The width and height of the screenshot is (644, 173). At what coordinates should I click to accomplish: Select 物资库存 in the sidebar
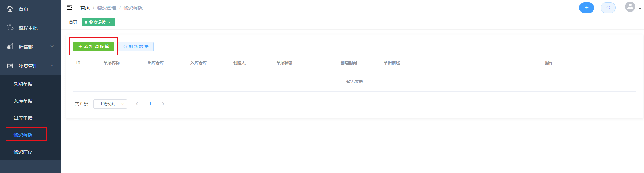click(23, 152)
